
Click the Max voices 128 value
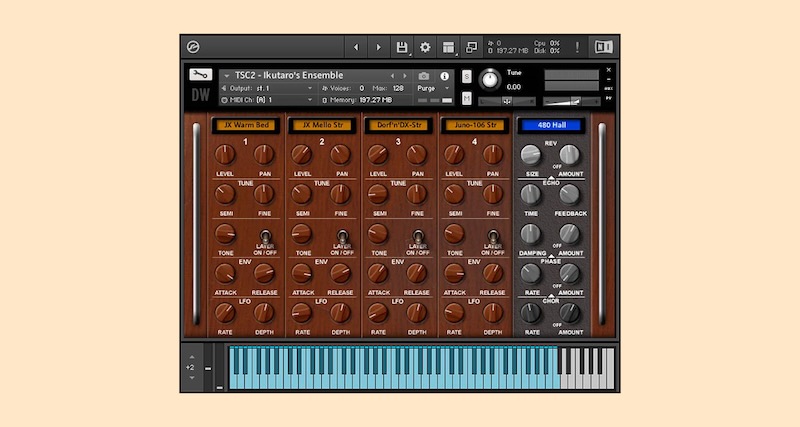(x=398, y=88)
